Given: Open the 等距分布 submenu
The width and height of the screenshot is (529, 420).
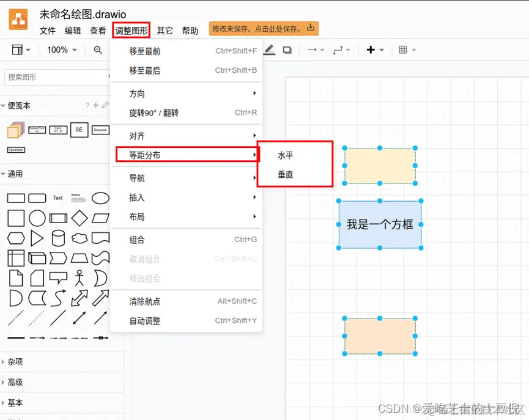Looking at the screenshot, I should coord(187,155).
